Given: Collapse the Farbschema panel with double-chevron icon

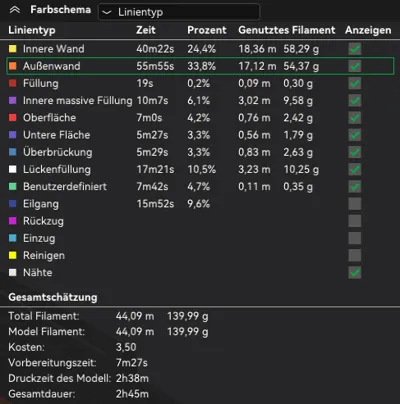Looking at the screenshot, I should coord(15,10).
